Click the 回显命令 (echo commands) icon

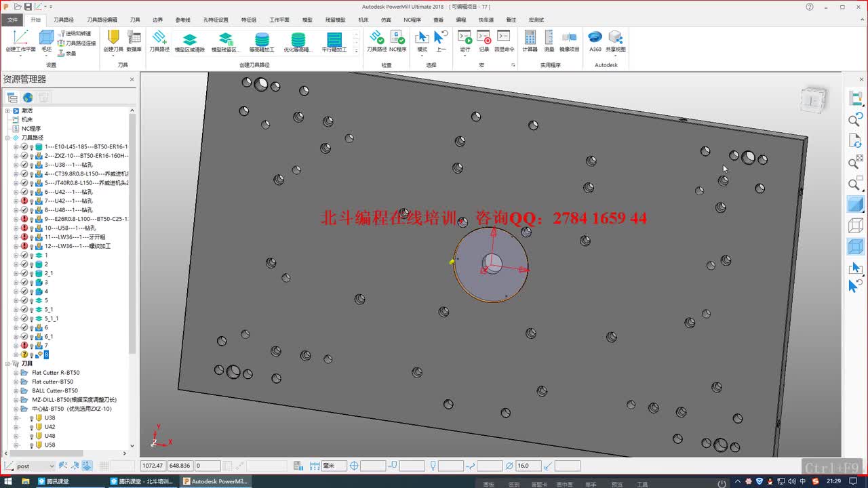click(504, 37)
